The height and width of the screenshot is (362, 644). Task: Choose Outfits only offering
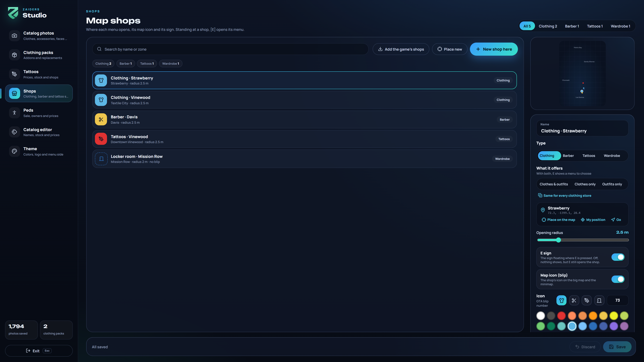click(612, 184)
